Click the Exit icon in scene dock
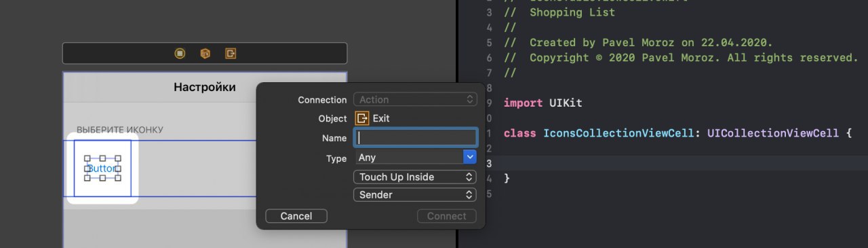The image size is (868, 248). (x=231, y=53)
